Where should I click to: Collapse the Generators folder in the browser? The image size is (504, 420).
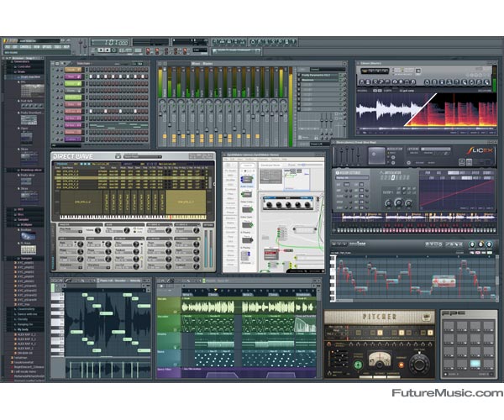pos(20,61)
